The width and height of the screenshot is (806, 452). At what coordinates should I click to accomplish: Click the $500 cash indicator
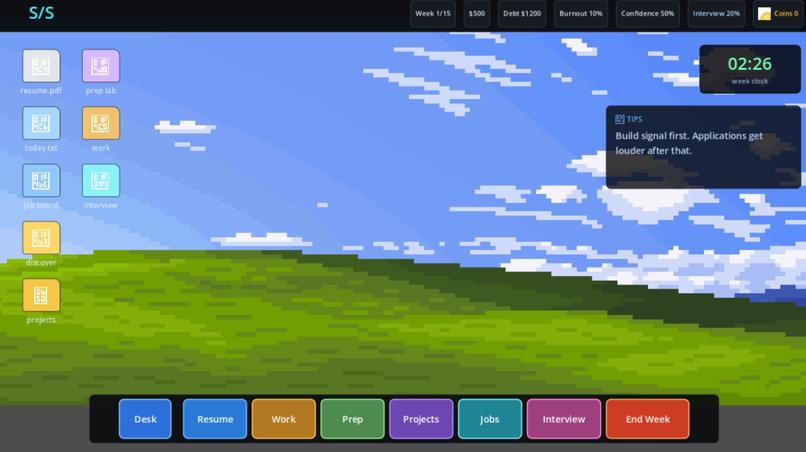(x=477, y=13)
